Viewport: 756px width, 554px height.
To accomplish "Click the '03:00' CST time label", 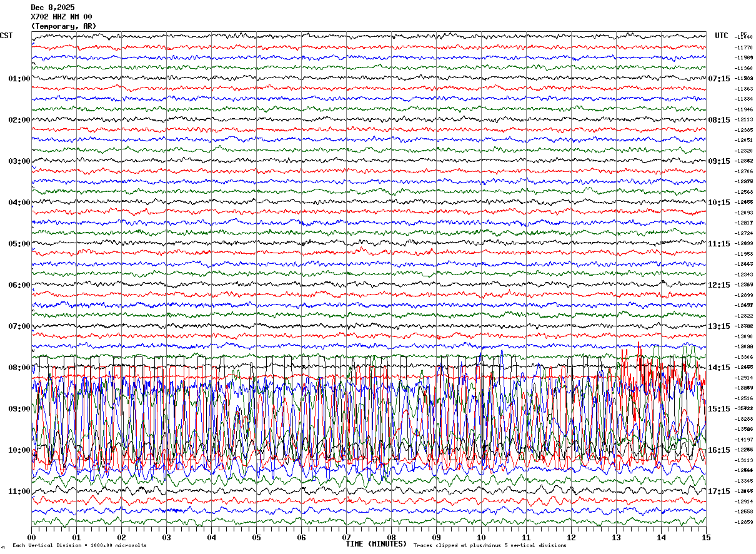I will click(x=19, y=161).
